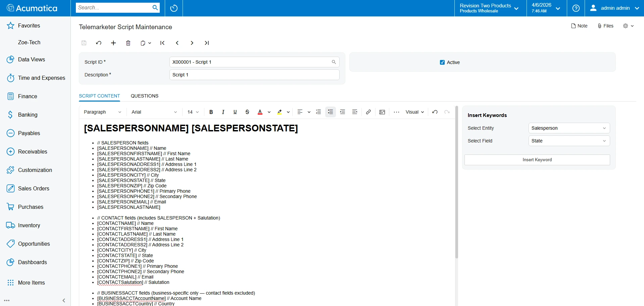The height and width of the screenshot is (306, 644).
Task: Expand the Visual editor mode dropdown
Action: [415, 112]
